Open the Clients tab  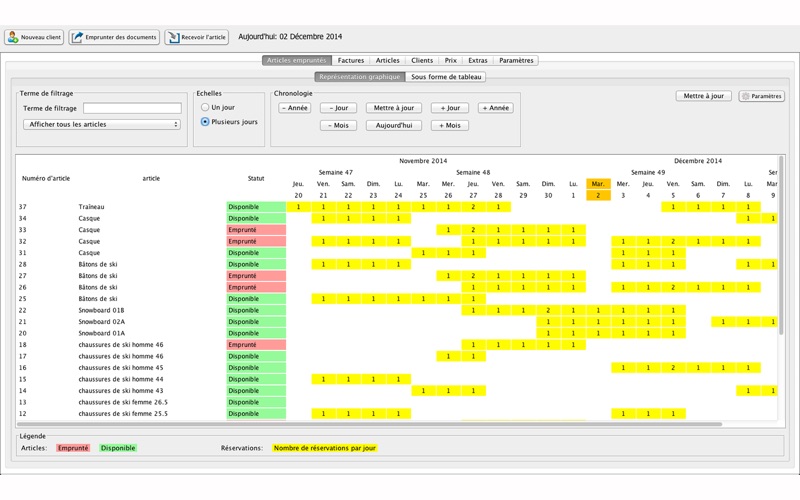point(422,60)
